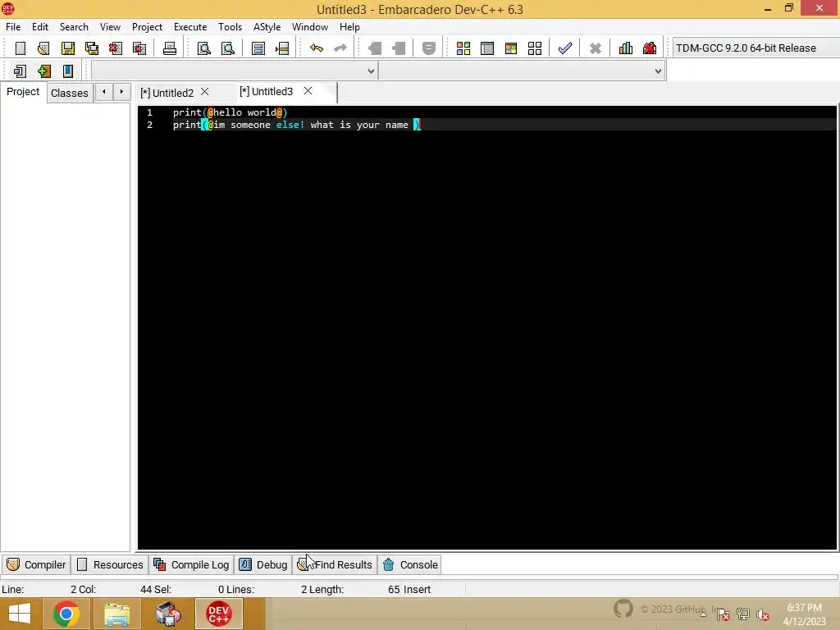The height and width of the screenshot is (630, 840).
Task: Open the Help menu
Action: coord(349,27)
